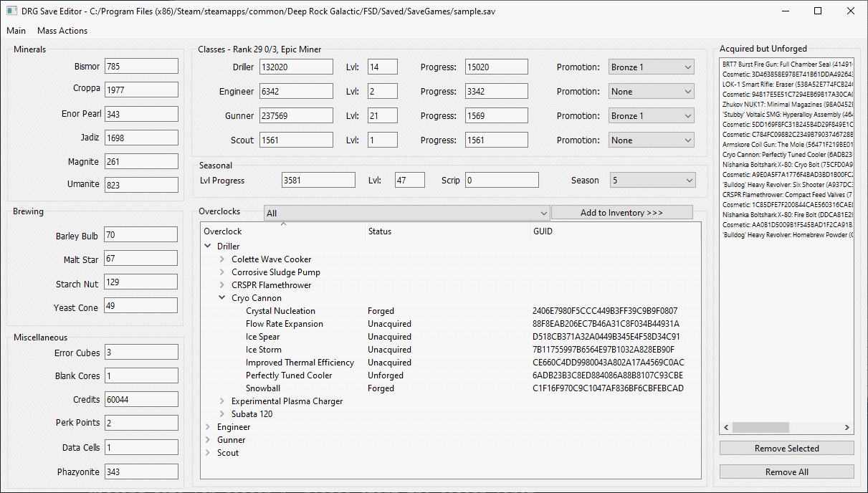
Task: Collapse the Driller class tree node
Action: pos(208,247)
